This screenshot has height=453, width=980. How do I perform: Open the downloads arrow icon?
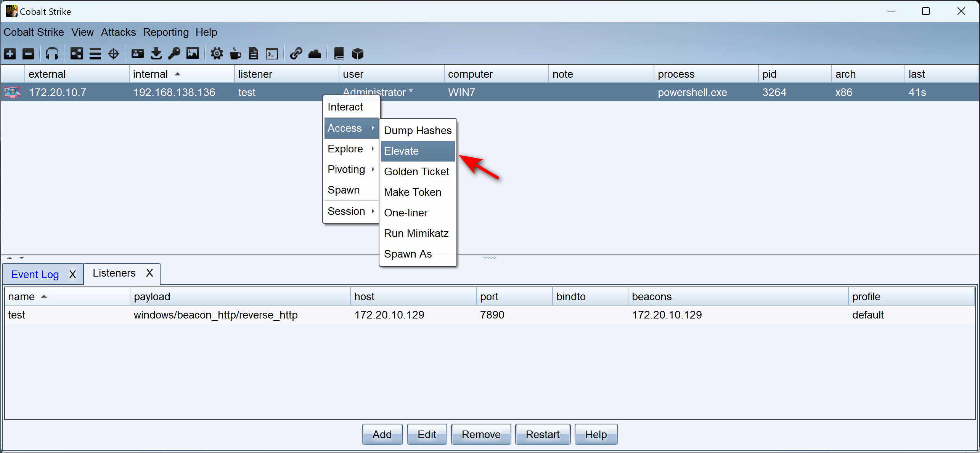(156, 54)
